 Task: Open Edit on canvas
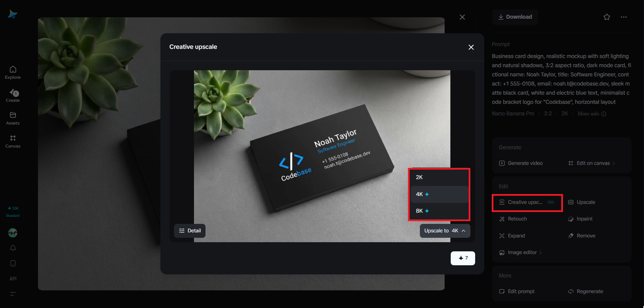591,163
